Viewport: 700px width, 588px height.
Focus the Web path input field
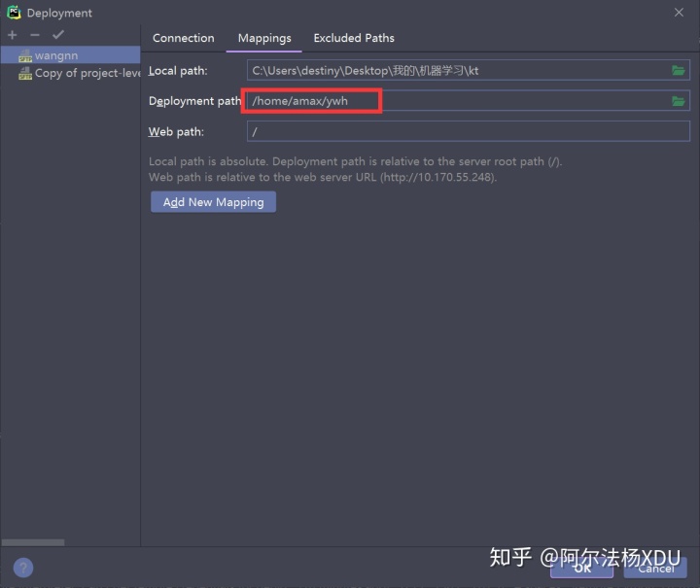(x=469, y=131)
